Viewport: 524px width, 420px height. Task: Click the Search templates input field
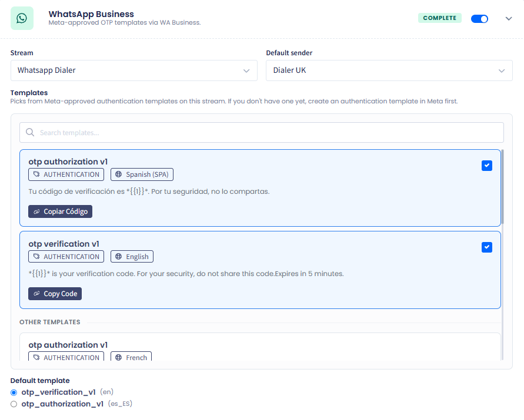(x=262, y=133)
